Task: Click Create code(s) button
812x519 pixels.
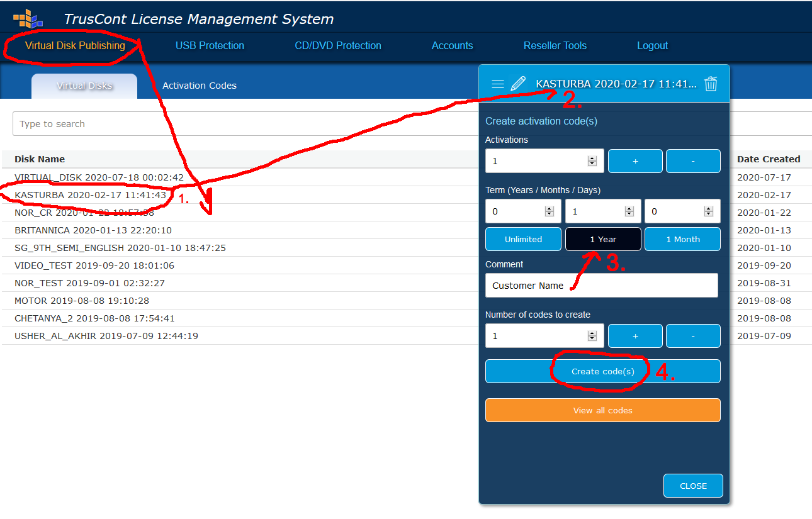Action: pyautogui.click(x=603, y=371)
